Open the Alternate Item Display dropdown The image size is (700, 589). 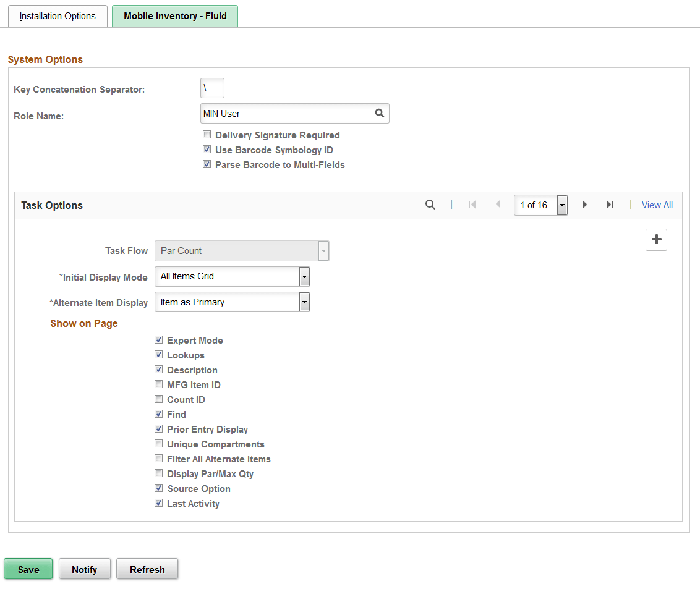pos(304,302)
